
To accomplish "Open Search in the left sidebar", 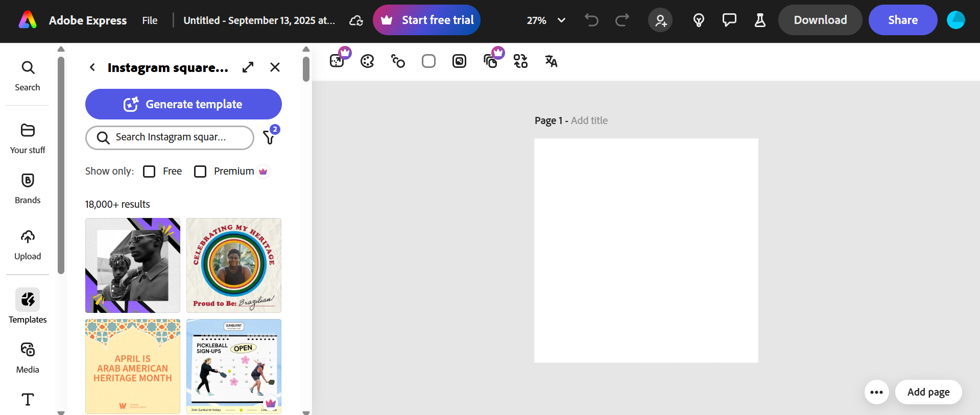I will (x=28, y=76).
